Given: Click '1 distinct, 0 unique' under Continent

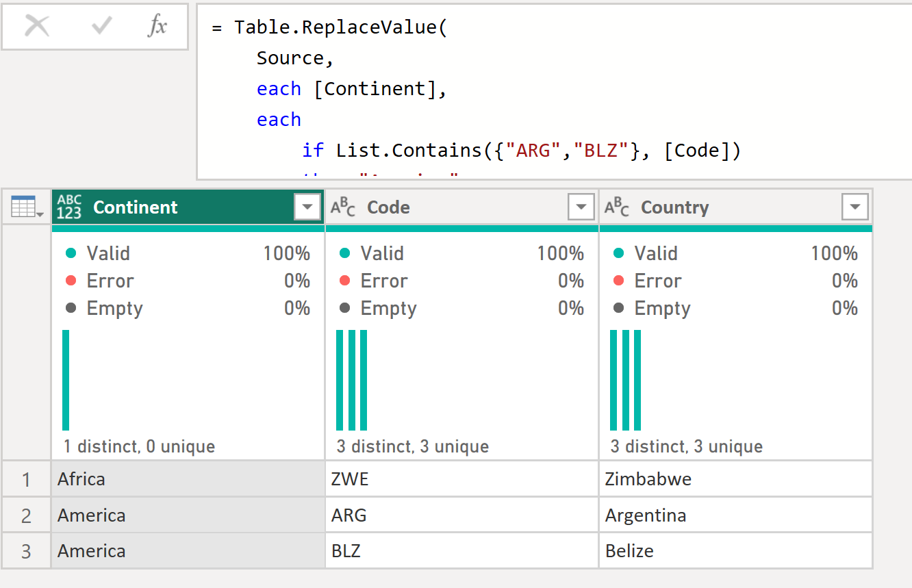Looking at the screenshot, I should pos(140,447).
